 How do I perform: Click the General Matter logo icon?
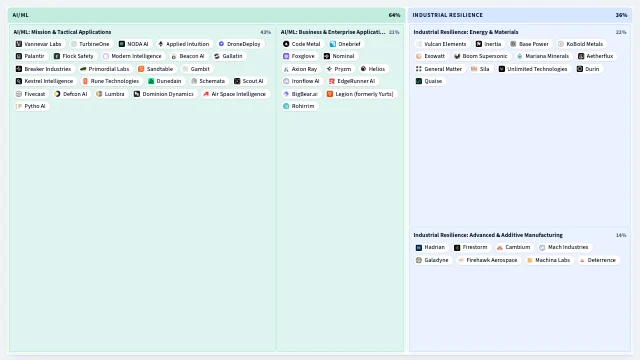point(419,69)
